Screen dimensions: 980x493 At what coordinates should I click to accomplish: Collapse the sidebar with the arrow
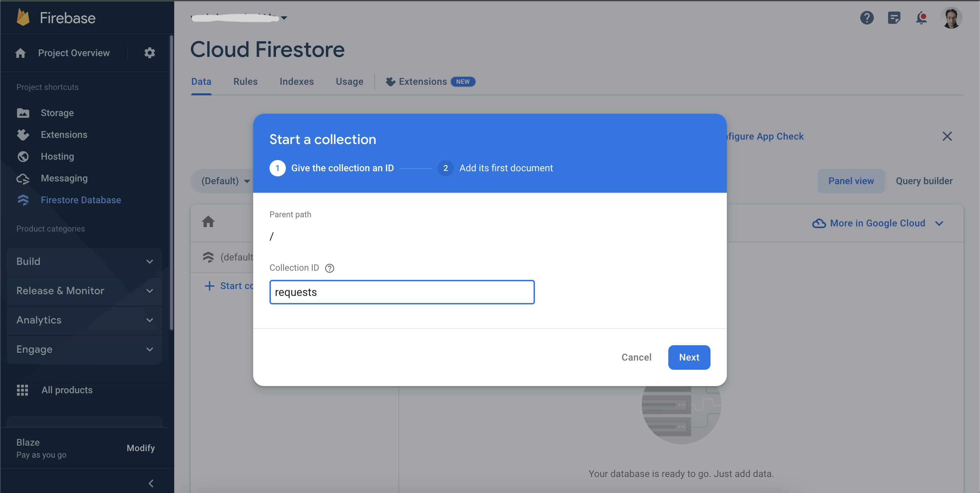click(x=151, y=483)
